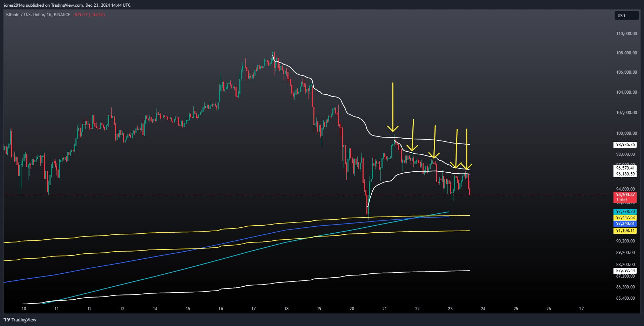Click the second yellow arrow from the left
This screenshot has width=644, height=326.
pyautogui.click(x=412, y=135)
